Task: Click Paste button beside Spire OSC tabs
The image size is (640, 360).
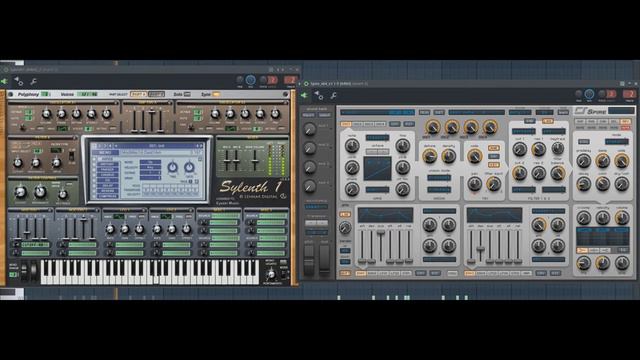Action: 409,124
